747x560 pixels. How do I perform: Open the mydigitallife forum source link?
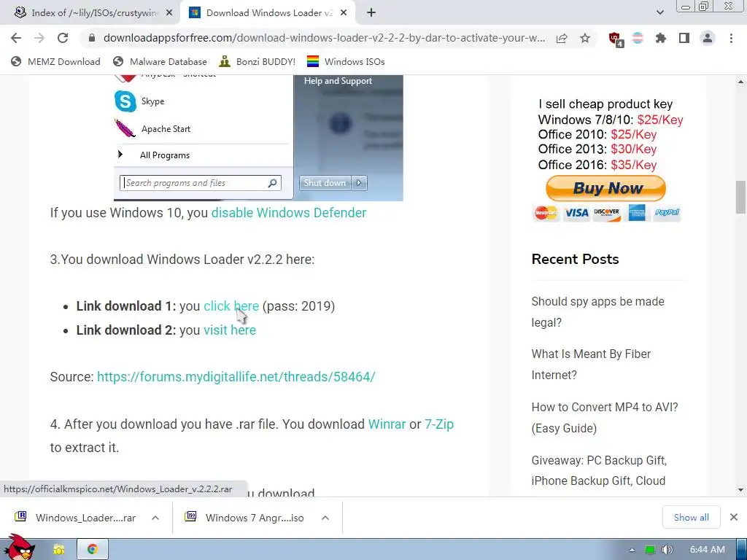[x=236, y=377]
